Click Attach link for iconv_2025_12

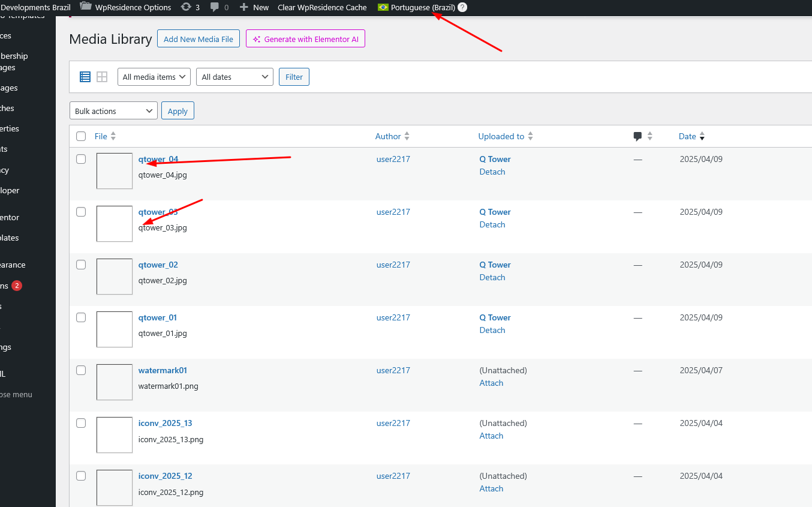click(x=491, y=488)
